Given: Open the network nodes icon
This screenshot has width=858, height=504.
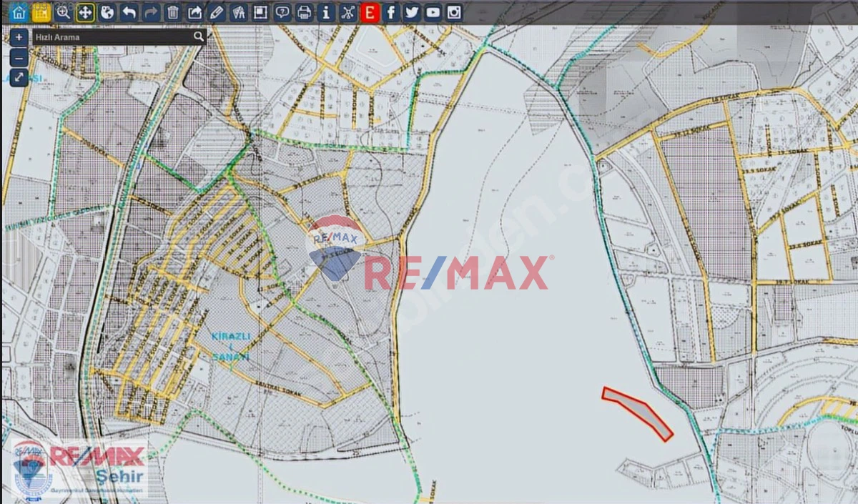Looking at the screenshot, I should click(348, 12).
